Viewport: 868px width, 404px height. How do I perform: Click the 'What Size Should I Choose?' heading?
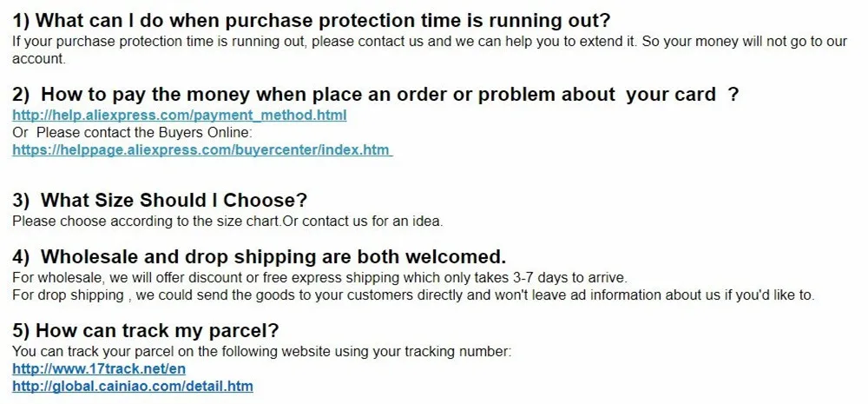pos(160,201)
